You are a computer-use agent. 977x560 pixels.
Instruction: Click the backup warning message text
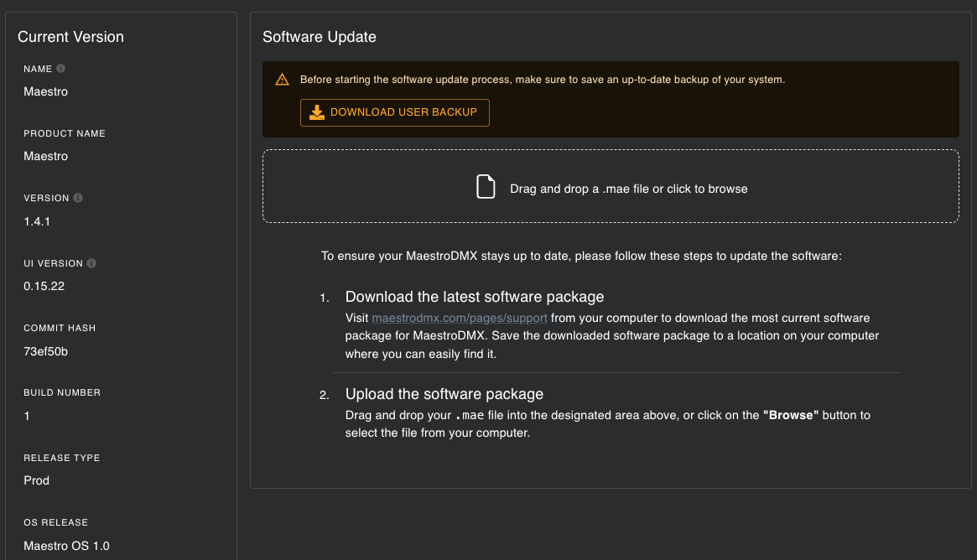[x=542, y=79]
